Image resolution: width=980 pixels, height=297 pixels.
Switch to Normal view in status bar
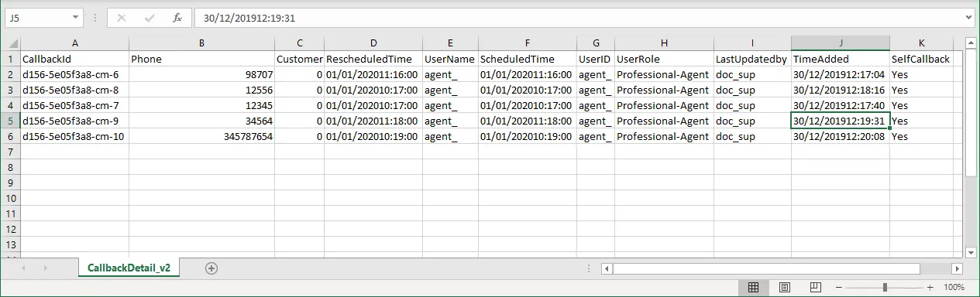pyautogui.click(x=752, y=287)
